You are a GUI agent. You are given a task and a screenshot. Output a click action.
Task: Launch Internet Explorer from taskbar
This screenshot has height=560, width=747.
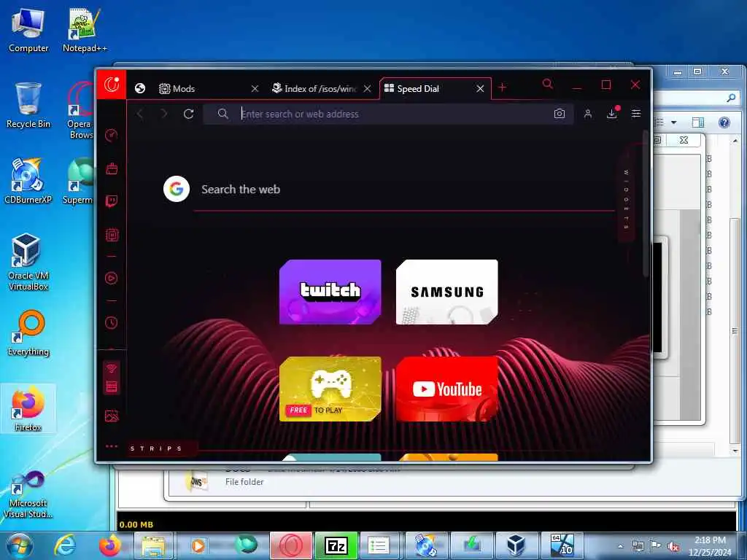tap(64, 545)
